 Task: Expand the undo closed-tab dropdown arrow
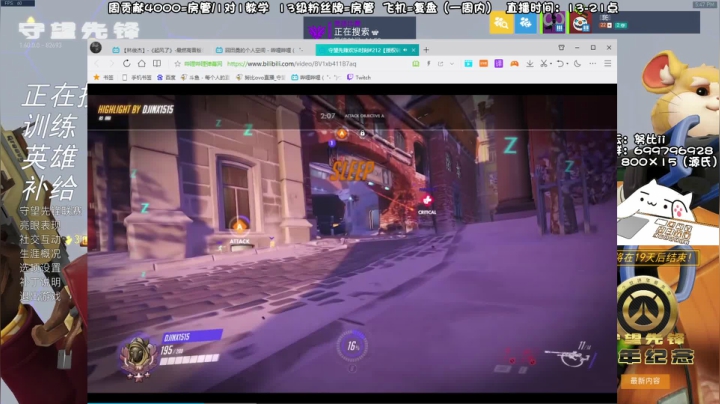coord(567,64)
